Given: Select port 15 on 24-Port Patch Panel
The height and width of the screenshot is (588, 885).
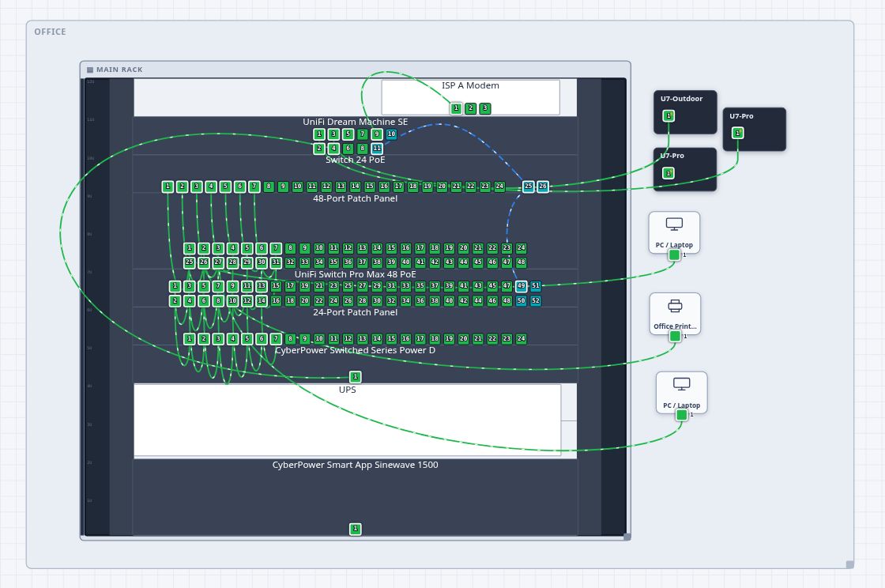Looking at the screenshot, I should pyautogui.click(x=391, y=338).
